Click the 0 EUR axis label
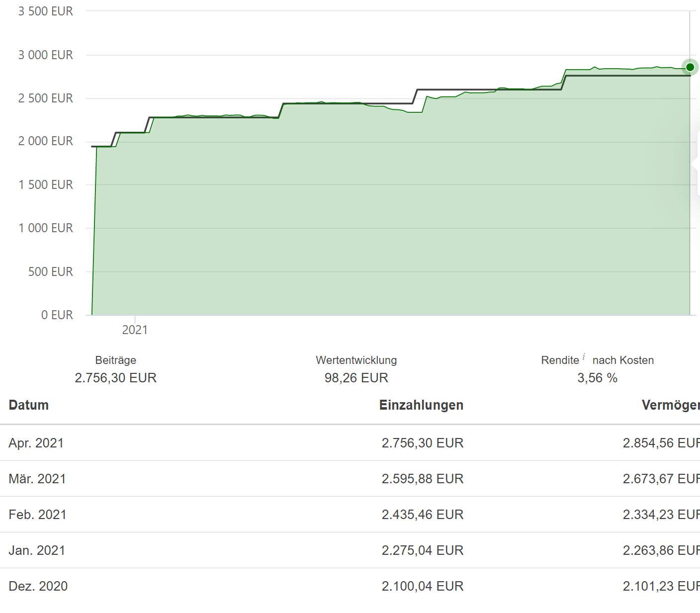This screenshot has height=613, width=700. 57,315
